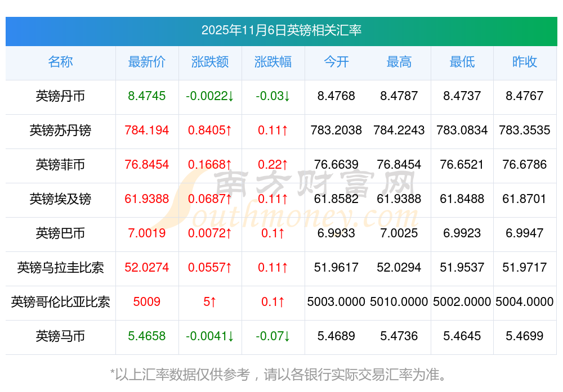Viewport: 563px width, 392px height.
Task: Open the 英镑苏丹镑 row name
Action: pos(60,130)
